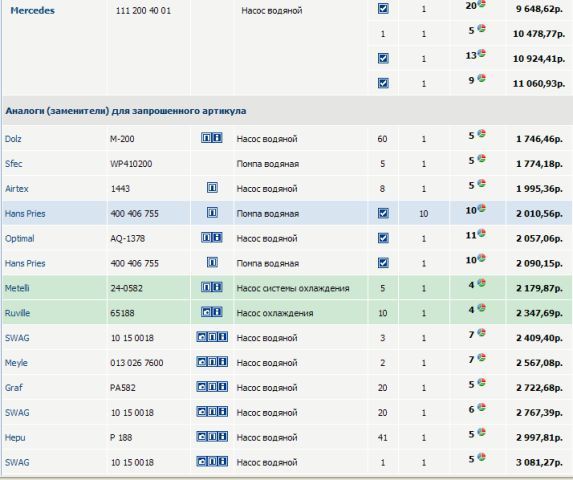Click the serif I icon in the Hans Pries 2 010,56р. row

212,213
